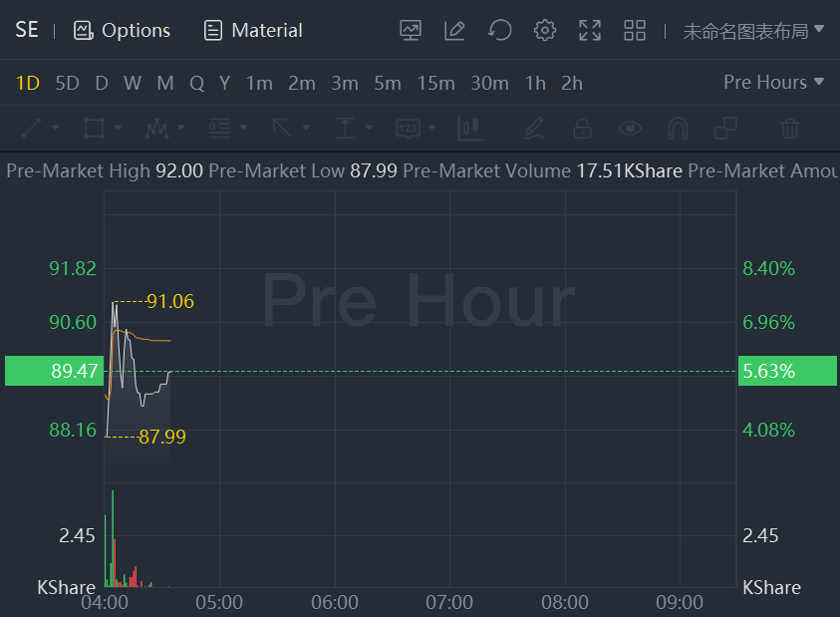Toggle drawing visibility with the eye icon
Viewport: 840px width, 617px height.
(x=630, y=129)
